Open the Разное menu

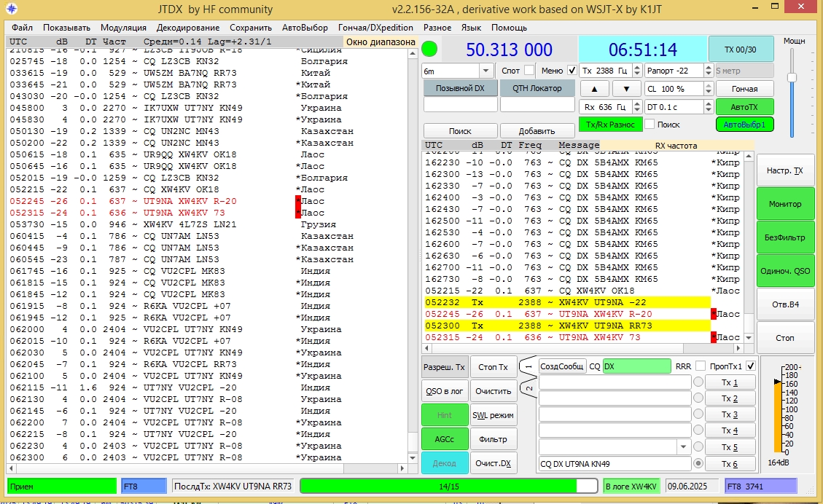[x=437, y=27]
